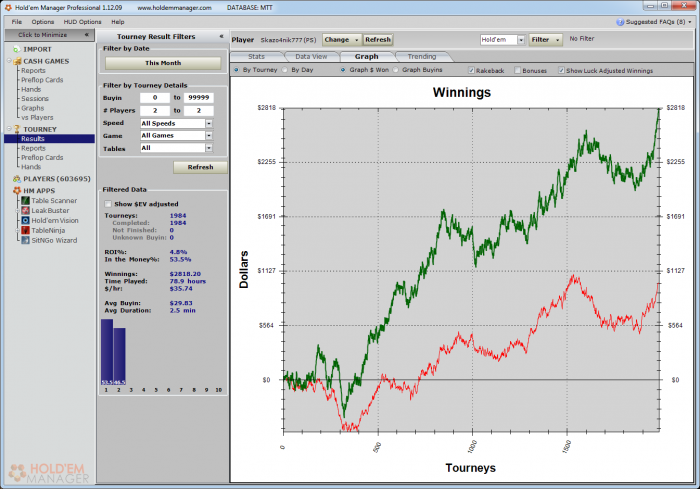The height and width of the screenshot is (489, 700).
Task: Toggle the Bonuses checkbox
Action: 517,71
